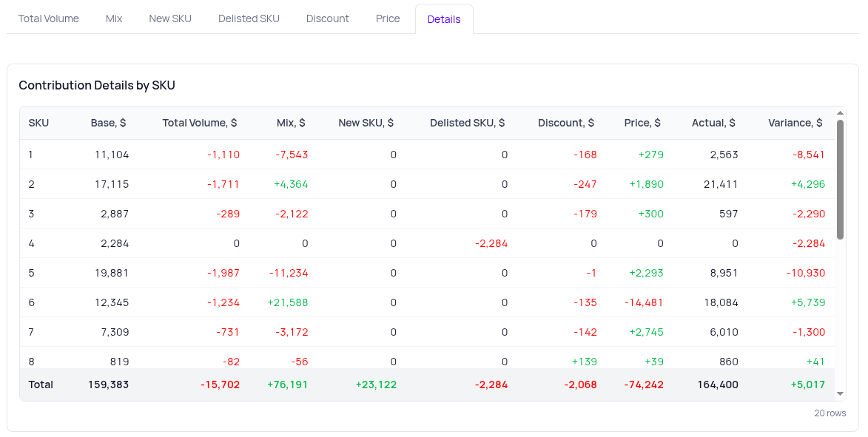
Task: Select the Variance, $ column header
Action: point(795,123)
